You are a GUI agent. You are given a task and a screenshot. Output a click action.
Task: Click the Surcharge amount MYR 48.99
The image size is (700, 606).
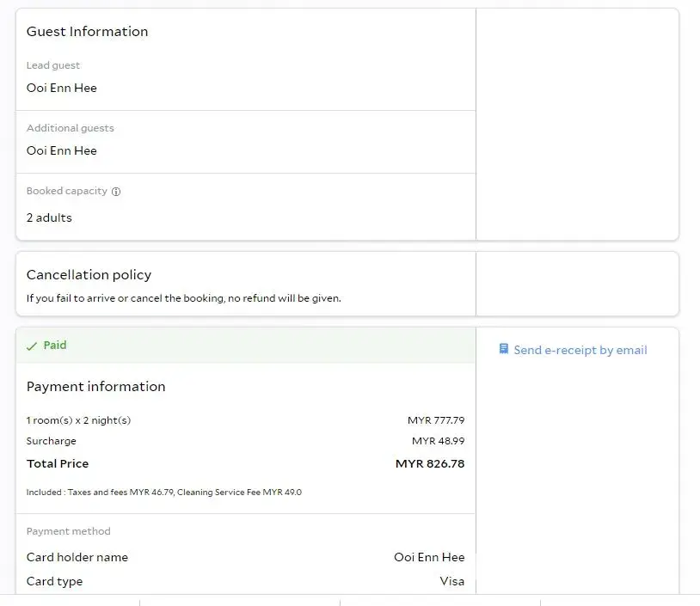(x=438, y=441)
